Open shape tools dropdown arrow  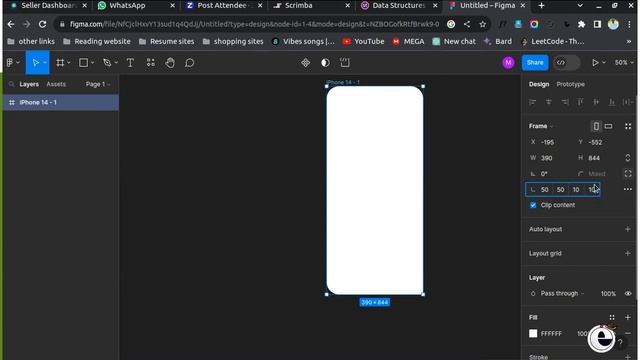pos(93,63)
